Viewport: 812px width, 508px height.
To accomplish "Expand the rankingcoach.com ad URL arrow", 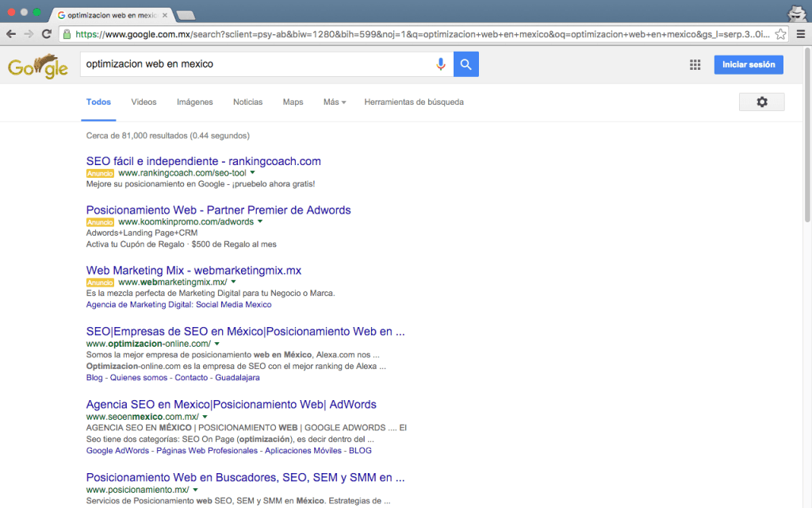I will point(253,172).
